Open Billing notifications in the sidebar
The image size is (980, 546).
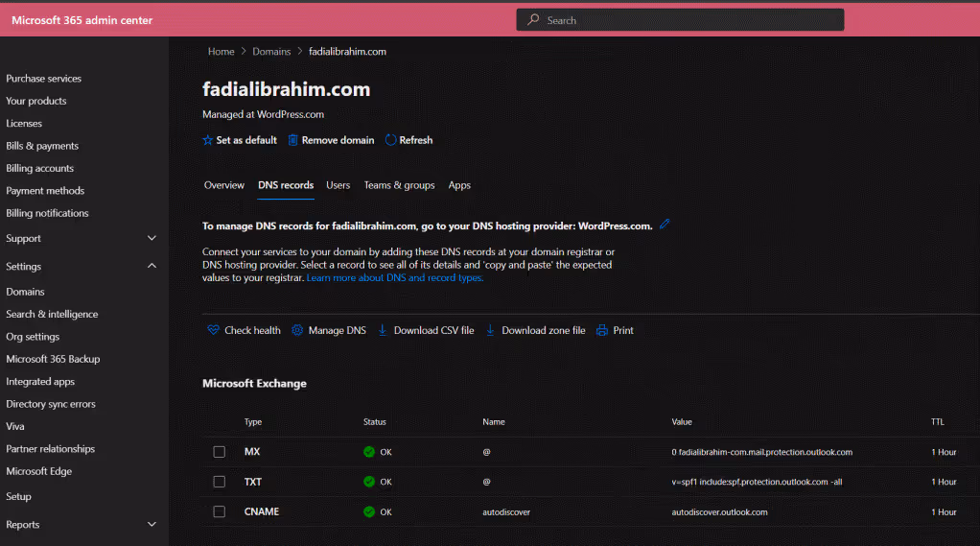[x=48, y=213]
